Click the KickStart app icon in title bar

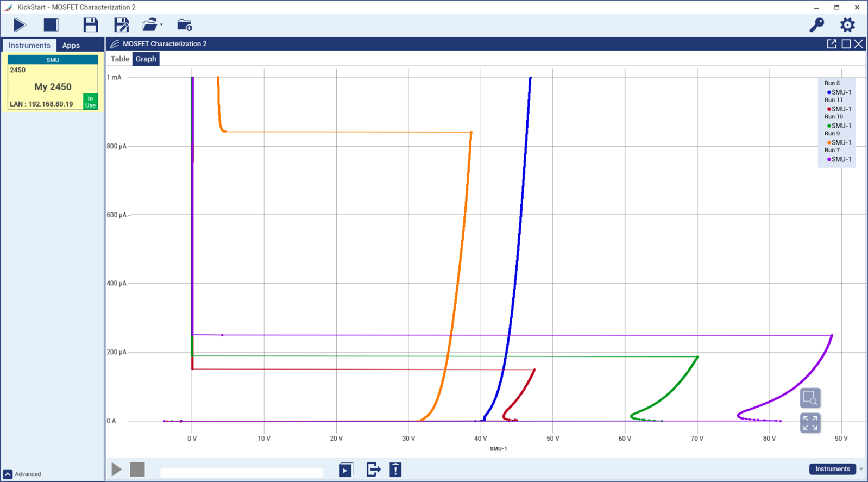pyautogui.click(x=8, y=7)
